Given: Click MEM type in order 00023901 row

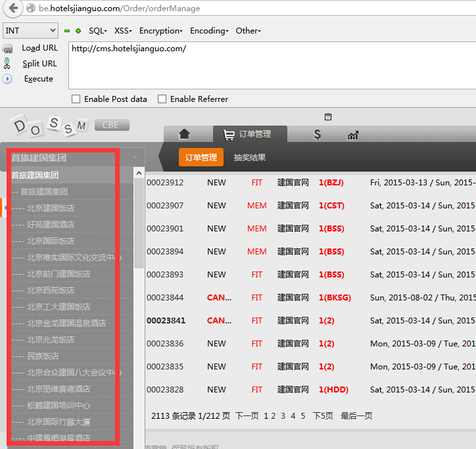Looking at the screenshot, I should click(257, 229).
